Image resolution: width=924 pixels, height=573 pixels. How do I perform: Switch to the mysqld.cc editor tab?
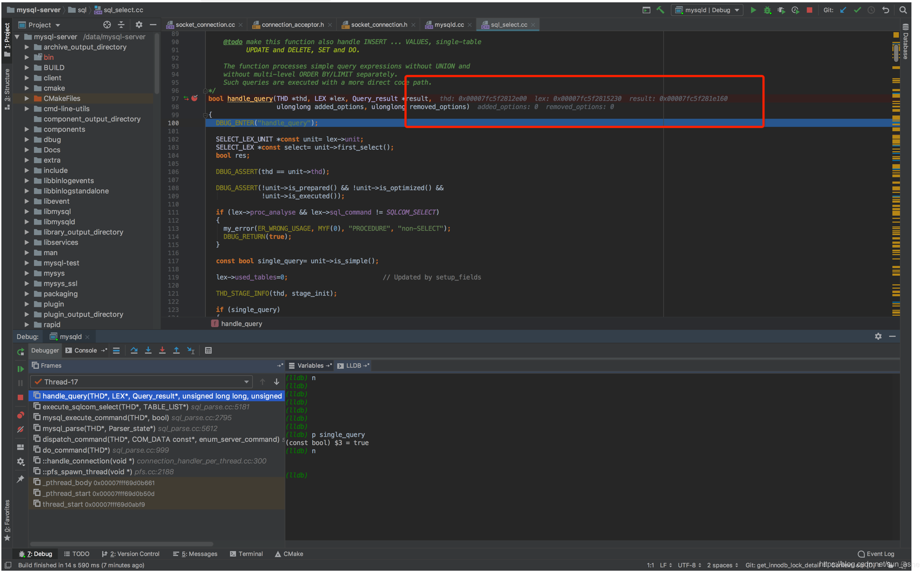pyautogui.click(x=449, y=25)
